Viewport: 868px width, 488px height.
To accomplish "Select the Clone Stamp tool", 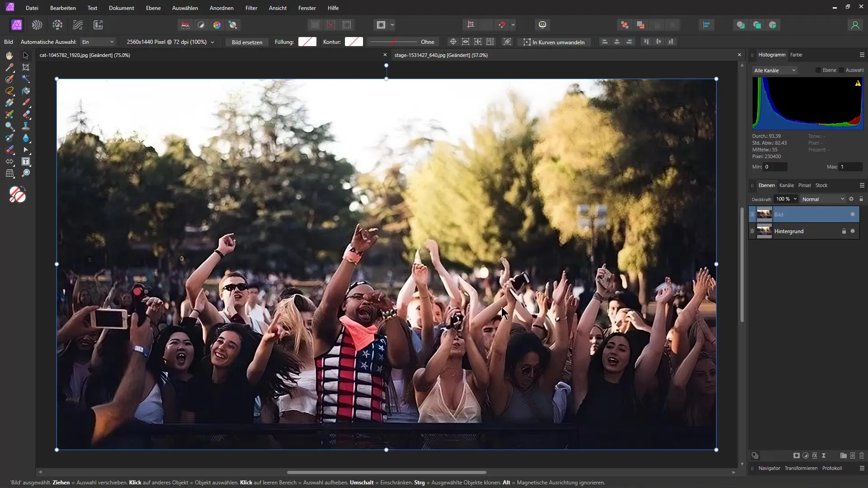I will click(x=26, y=126).
